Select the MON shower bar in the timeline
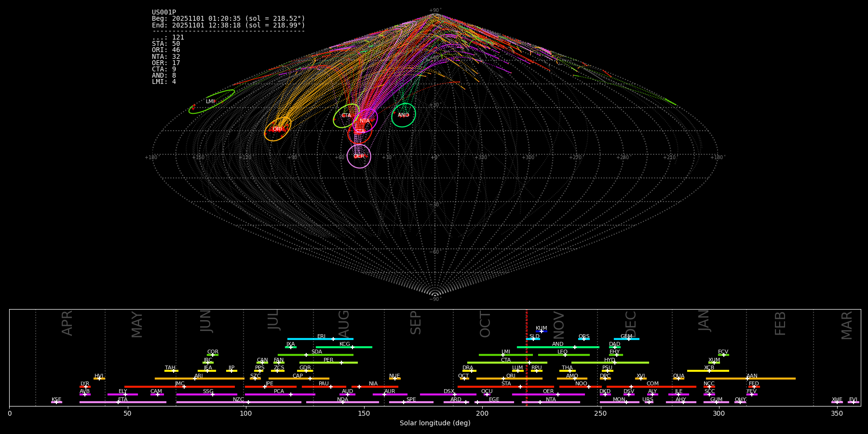 click(620, 402)
